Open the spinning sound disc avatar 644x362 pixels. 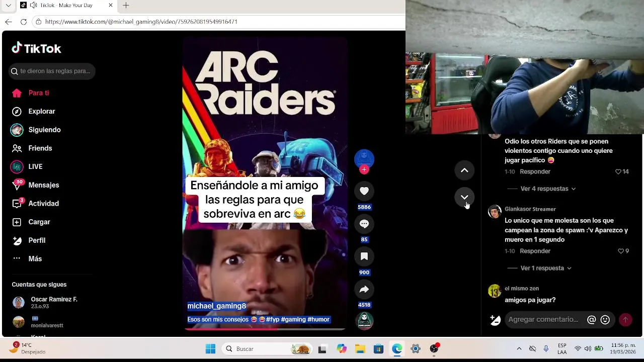coord(365,321)
